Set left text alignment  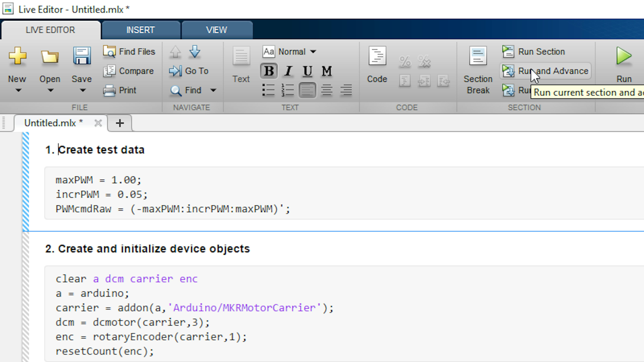pos(308,90)
